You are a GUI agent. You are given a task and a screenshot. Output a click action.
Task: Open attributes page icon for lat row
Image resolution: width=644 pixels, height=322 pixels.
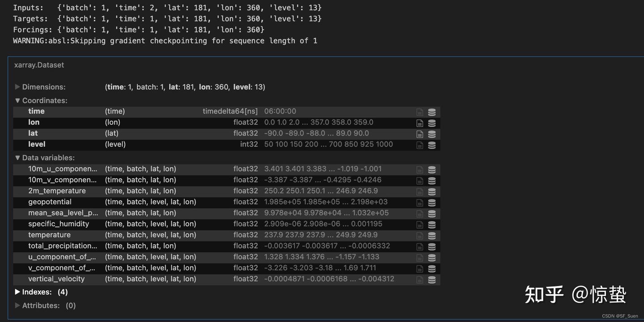[419, 134]
